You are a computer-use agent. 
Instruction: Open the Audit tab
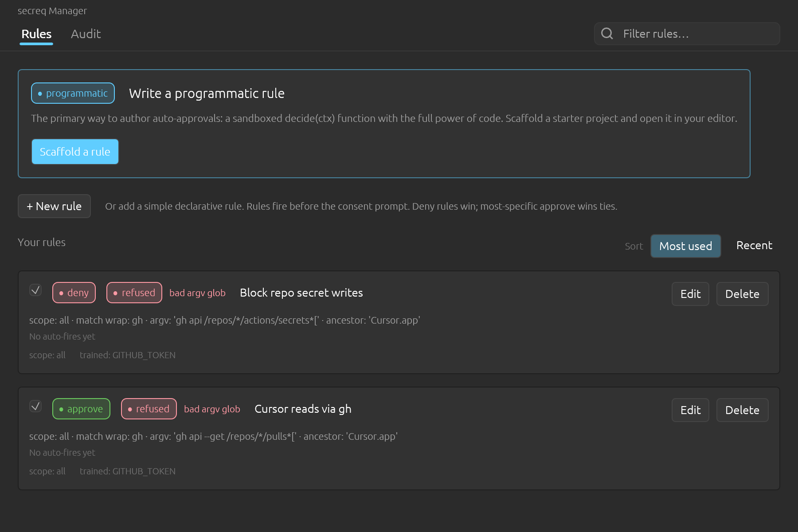(x=86, y=34)
